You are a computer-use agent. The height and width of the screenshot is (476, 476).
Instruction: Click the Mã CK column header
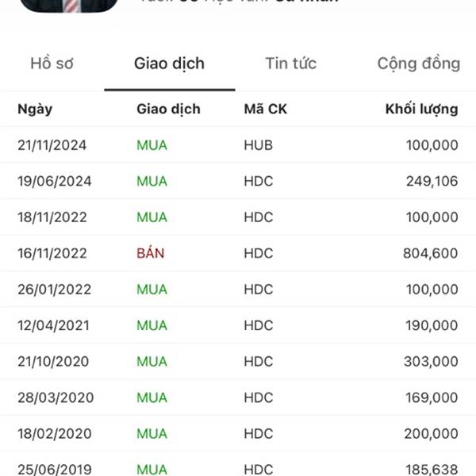[x=265, y=109]
